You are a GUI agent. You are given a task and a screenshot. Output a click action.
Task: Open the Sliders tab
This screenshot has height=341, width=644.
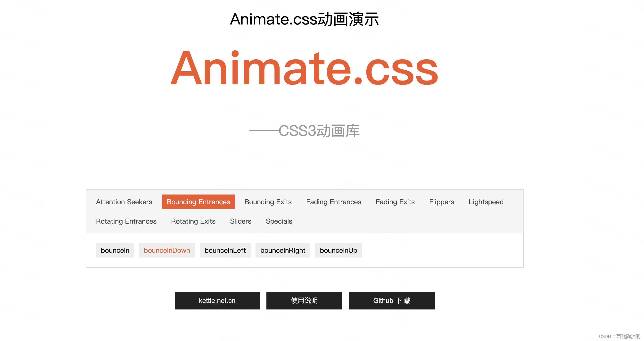240,221
